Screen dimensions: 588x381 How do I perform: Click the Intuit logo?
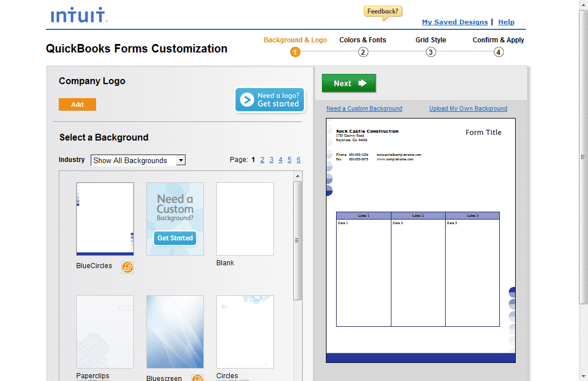(79, 15)
